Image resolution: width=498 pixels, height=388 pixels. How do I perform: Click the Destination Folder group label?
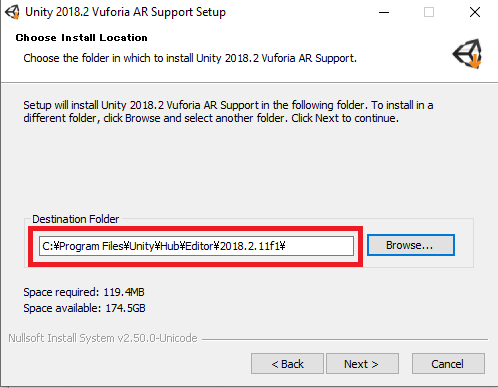pyautogui.click(x=76, y=219)
